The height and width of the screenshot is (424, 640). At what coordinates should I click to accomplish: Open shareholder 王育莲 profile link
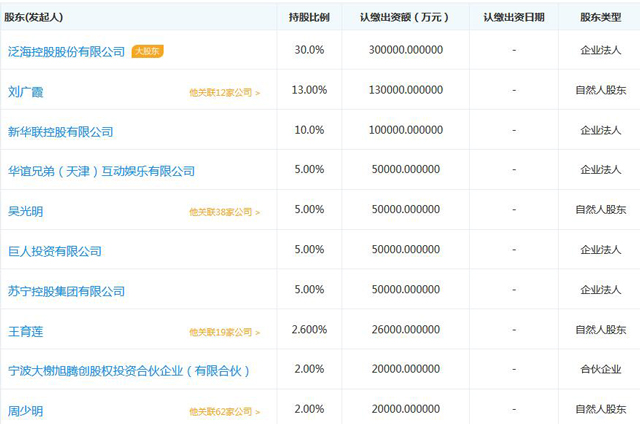pos(25,331)
